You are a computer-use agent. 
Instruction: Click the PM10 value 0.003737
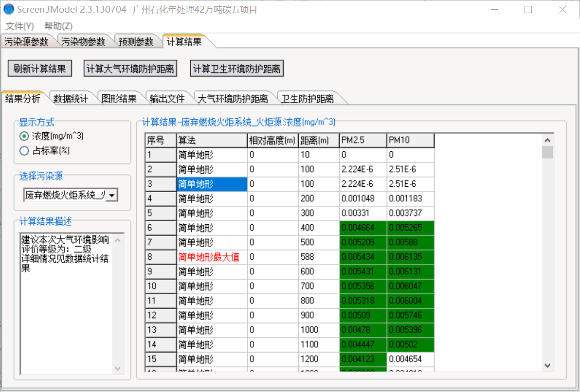click(x=410, y=213)
